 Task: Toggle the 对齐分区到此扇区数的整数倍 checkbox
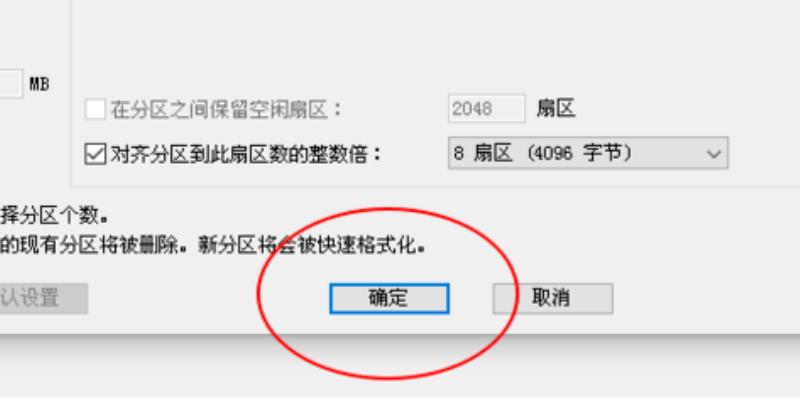click(x=95, y=153)
